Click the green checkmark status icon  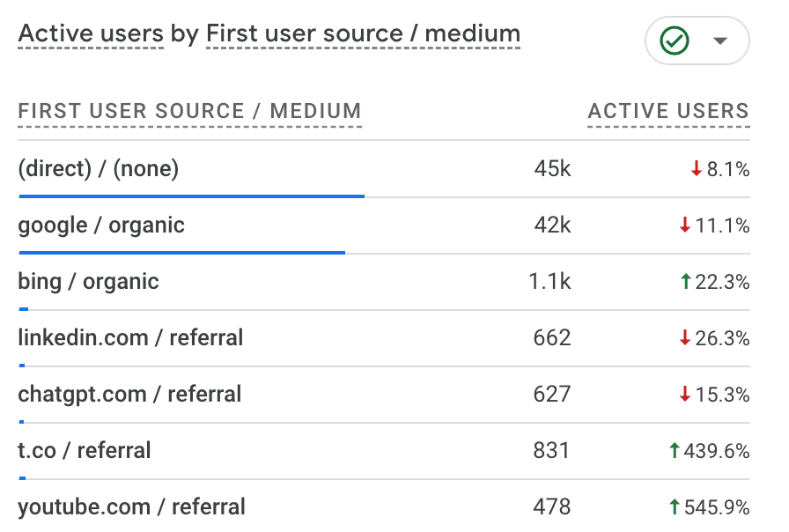coord(675,41)
